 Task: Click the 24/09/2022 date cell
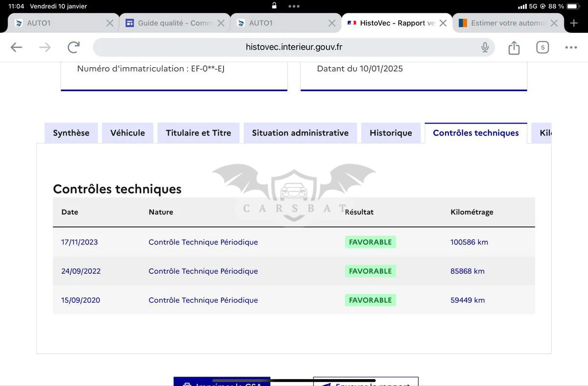pyautogui.click(x=81, y=271)
